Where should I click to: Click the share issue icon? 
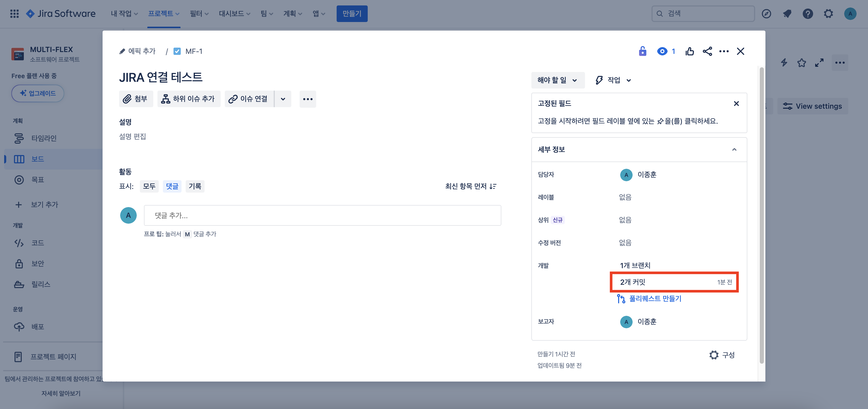[707, 51]
